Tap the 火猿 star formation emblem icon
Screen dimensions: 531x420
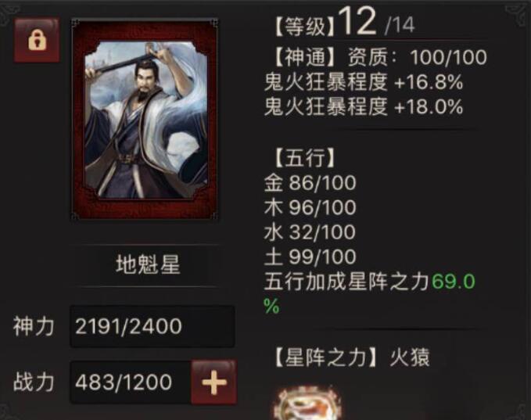307,403
